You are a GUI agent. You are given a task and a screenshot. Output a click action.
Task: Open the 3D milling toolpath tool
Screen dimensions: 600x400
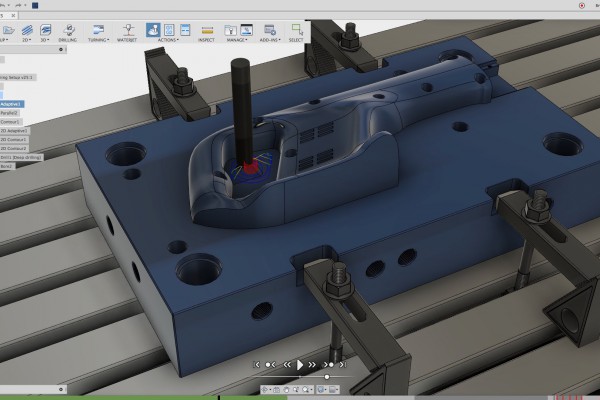click(x=45, y=30)
